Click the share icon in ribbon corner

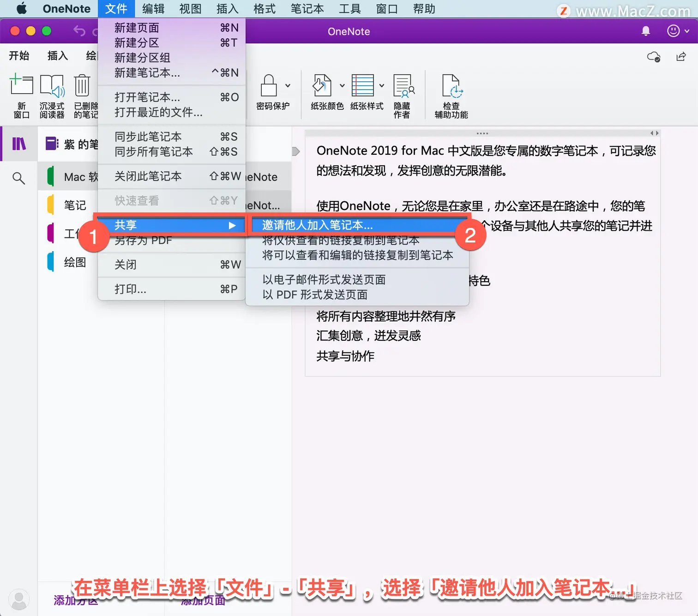(x=681, y=56)
